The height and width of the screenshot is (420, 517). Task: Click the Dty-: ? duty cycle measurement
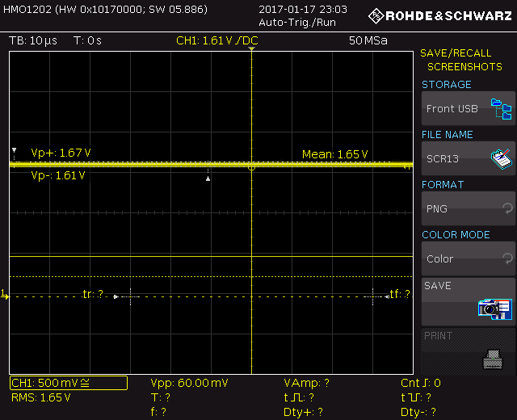tap(418, 412)
